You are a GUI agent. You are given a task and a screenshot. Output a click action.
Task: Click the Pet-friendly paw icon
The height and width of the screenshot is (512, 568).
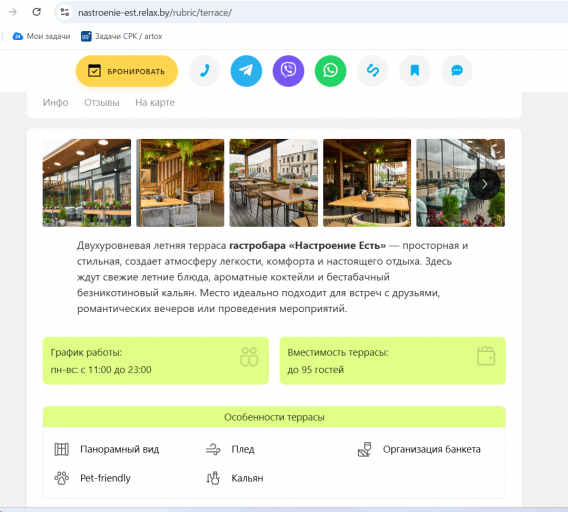pos(62,478)
